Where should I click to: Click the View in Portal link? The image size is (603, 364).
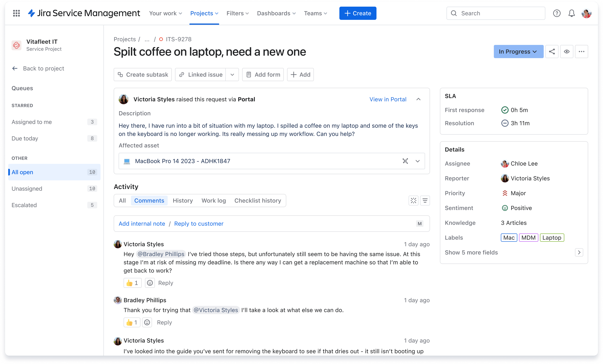tap(388, 99)
